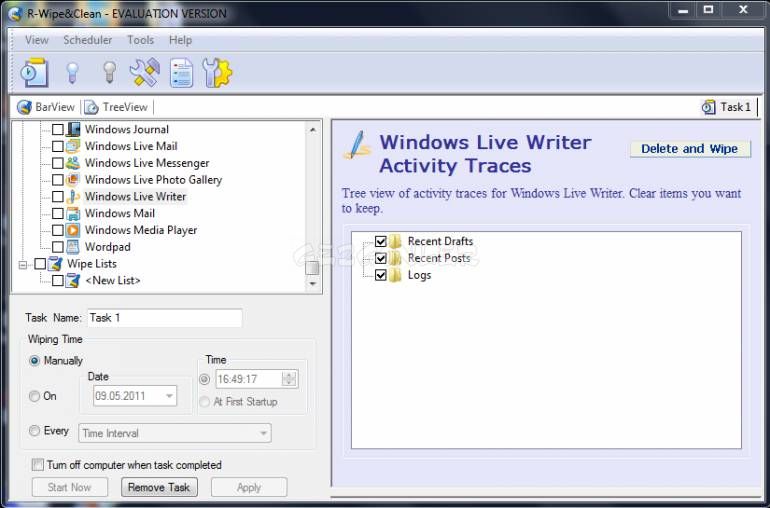Click the wrench and gear settings toolbar icon
This screenshot has width=770, height=508.
coord(217,73)
